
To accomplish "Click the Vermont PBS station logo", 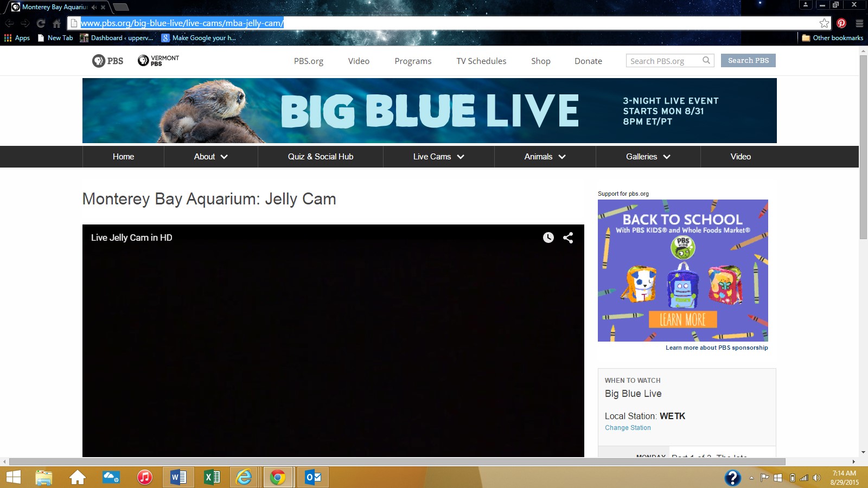I will coord(158,61).
